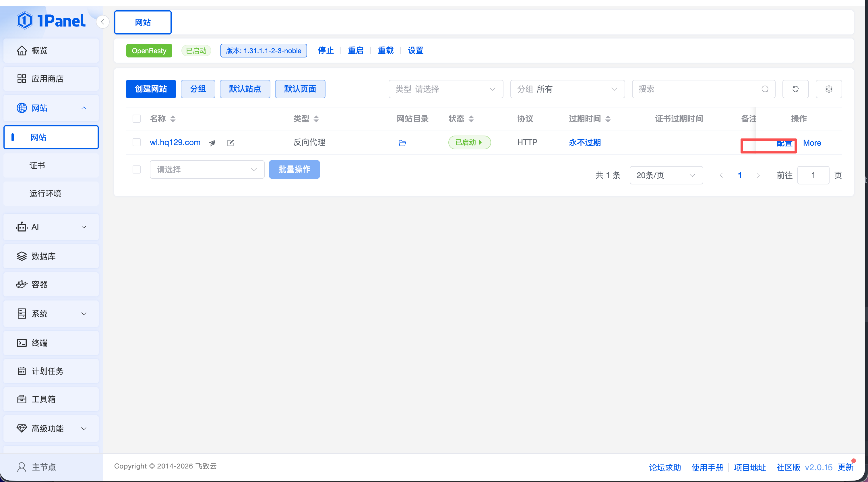Open the 论坛求助 footer link
Viewport: 868px width, 482px height.
coord(665,468)
